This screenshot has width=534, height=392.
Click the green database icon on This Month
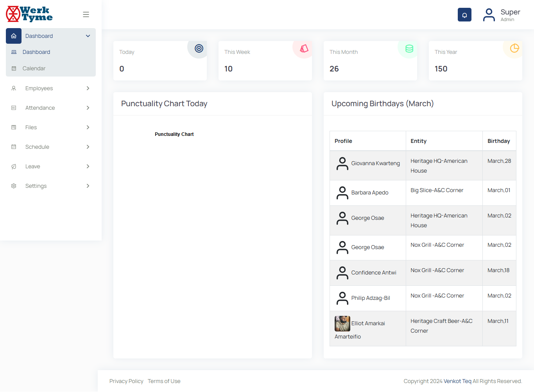409,48
